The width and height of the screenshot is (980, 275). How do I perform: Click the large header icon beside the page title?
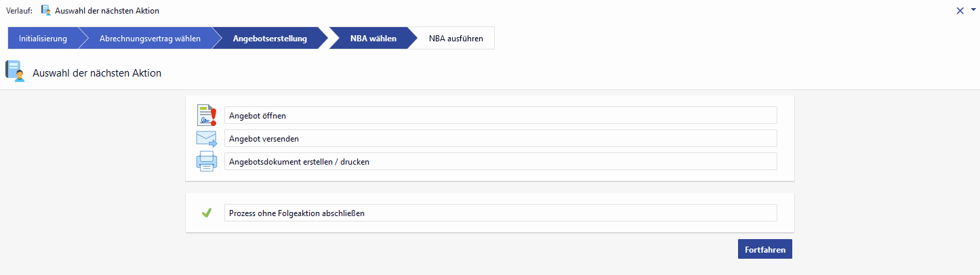click(x=16, y=72)
